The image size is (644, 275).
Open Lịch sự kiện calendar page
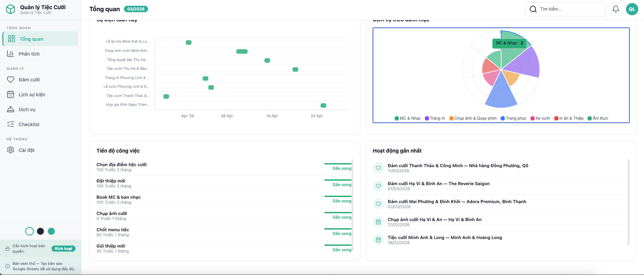[x=32, y=95]
